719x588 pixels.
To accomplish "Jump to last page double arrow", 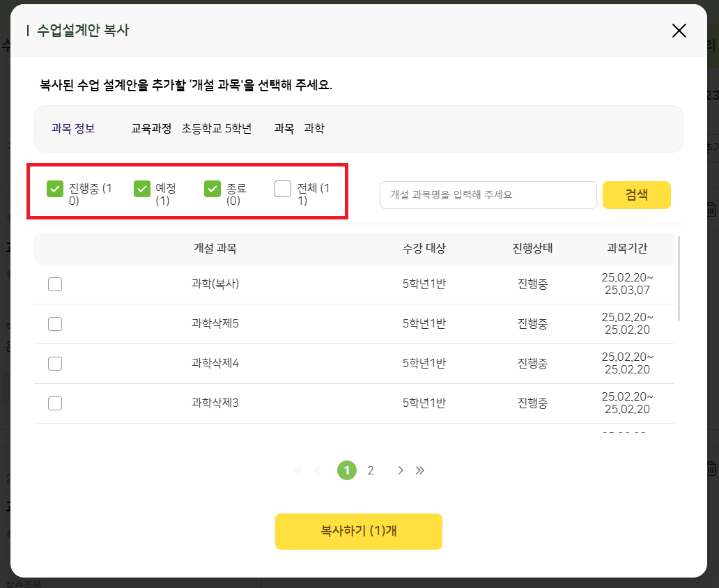I will click(420, 470).
